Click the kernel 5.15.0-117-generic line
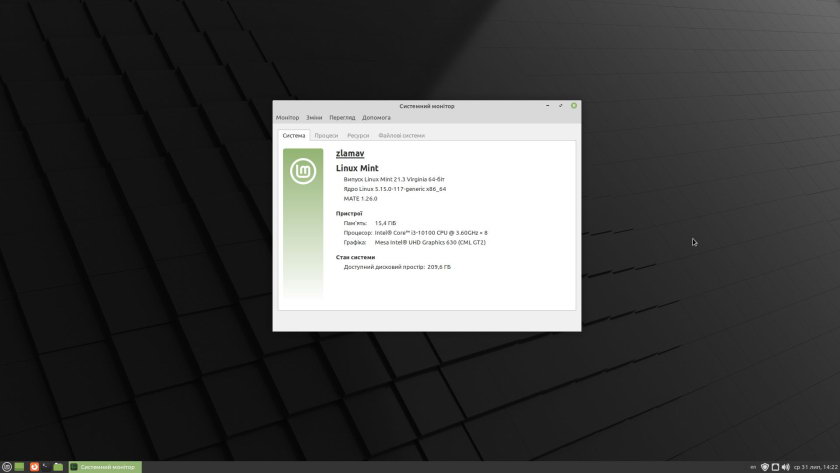This screenshot has height=473, width=840. point(394,189)
